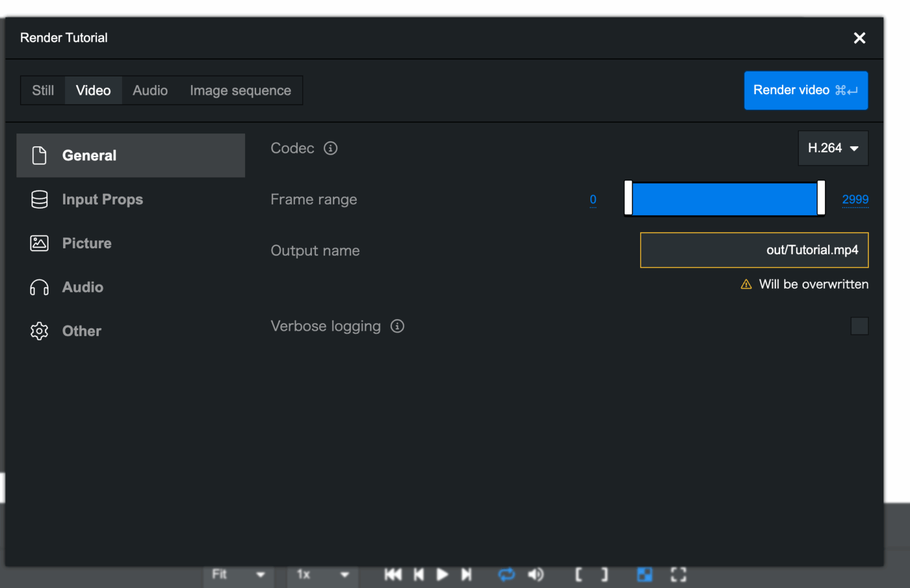Click the Codec info icon

[331, 148]
